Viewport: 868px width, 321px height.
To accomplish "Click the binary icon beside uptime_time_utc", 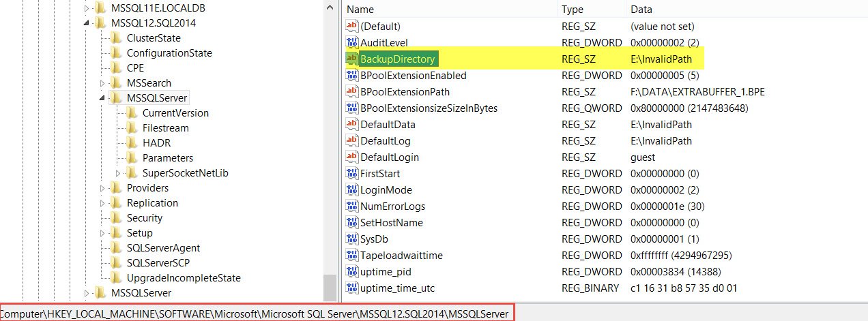I will pyautogui.click(x=352, y=288).
